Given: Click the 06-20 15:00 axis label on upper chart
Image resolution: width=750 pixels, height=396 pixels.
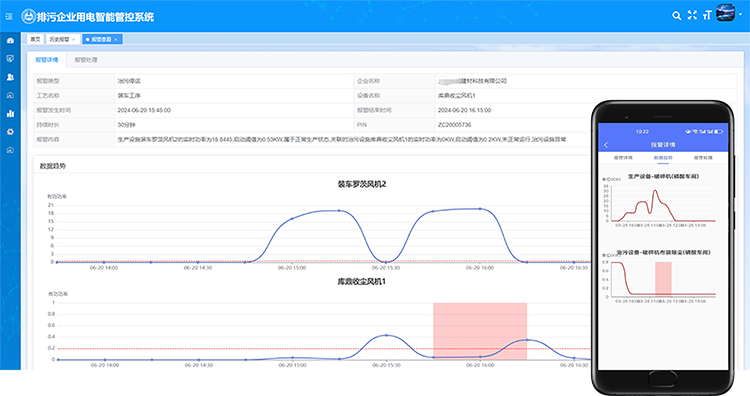Looking at the screenshot, I should (292, 268).
